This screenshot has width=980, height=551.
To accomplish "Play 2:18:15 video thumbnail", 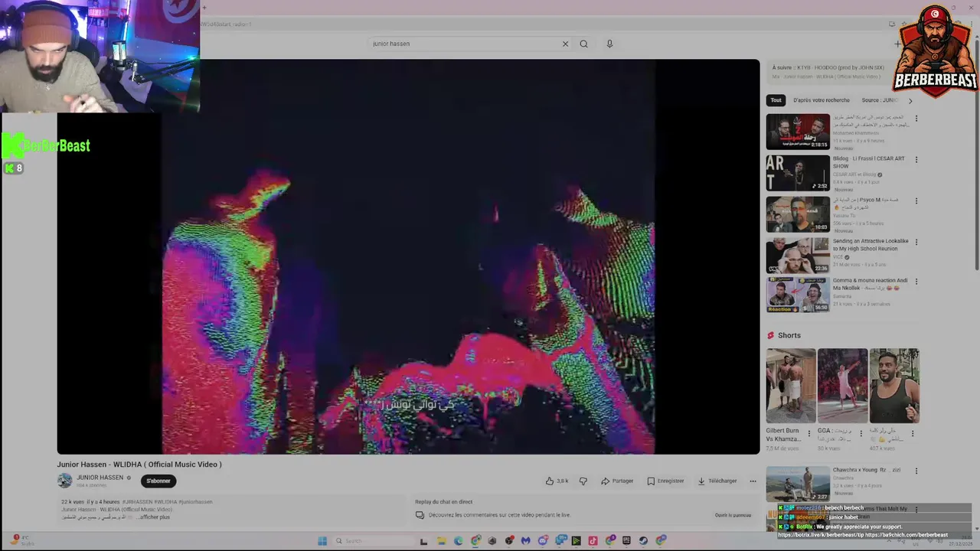I will pyautogui.click(x=798, y=132).
